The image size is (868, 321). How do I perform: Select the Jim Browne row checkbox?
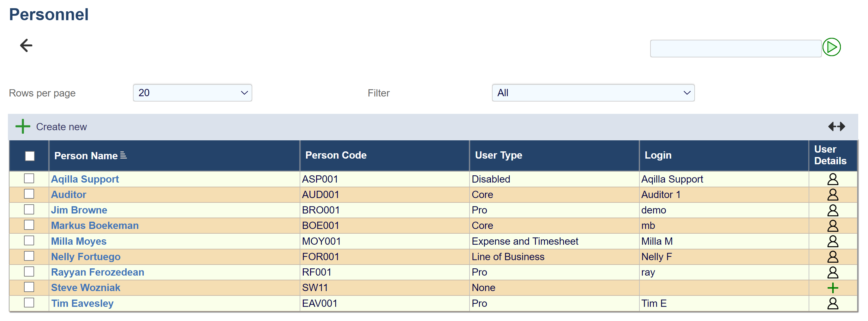pyautogui.click(x=29, y=210)
